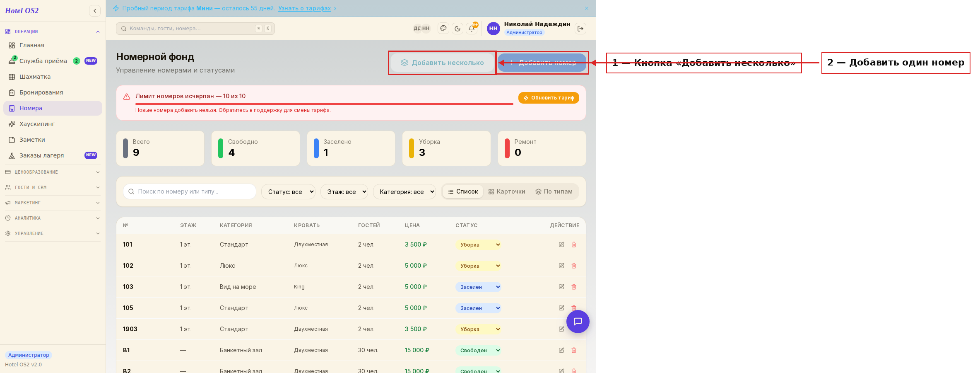Click the Обновить тариф button
The image size is (980, 373).
click(x=549, y=98)
